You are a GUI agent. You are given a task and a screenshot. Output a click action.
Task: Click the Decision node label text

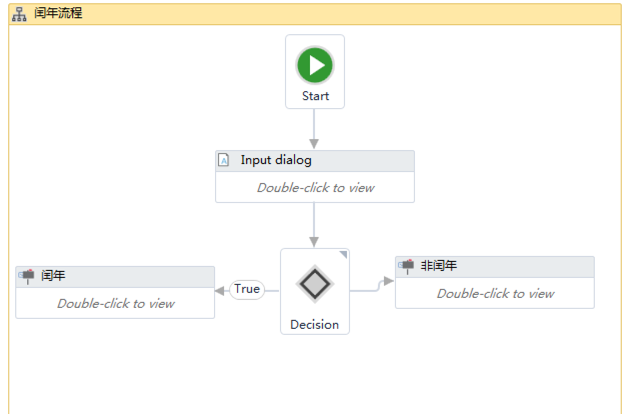315,324
